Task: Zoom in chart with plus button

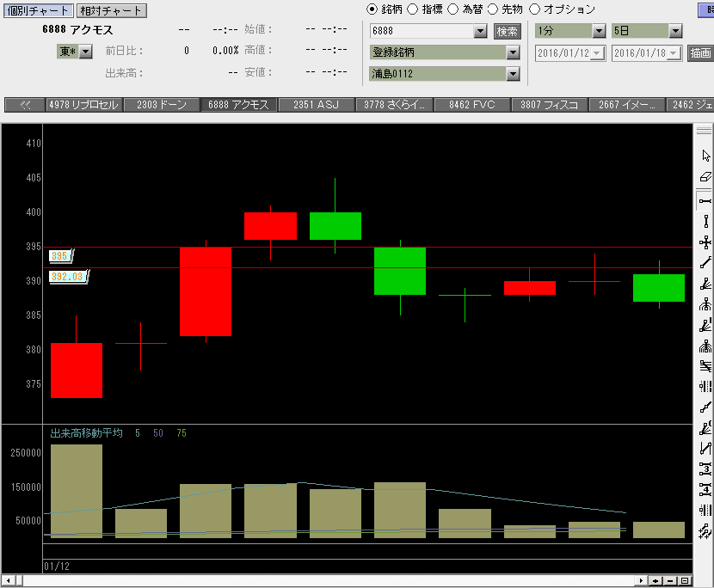Action: pyautogui.click(x=656, y=581)
